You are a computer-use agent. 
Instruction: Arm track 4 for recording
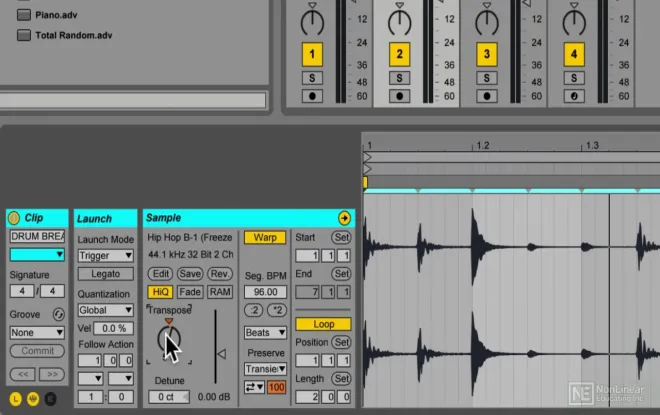pos(574,96)
